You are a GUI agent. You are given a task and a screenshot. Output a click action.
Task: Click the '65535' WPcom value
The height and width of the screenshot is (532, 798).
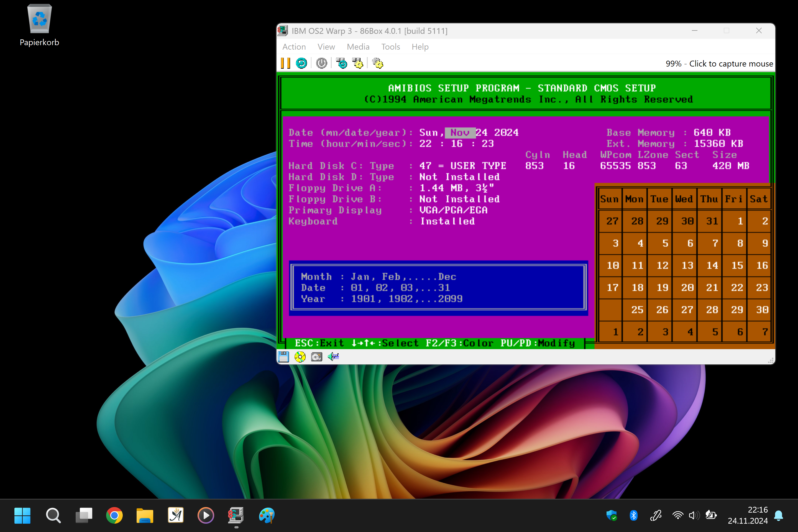(615, 166)
